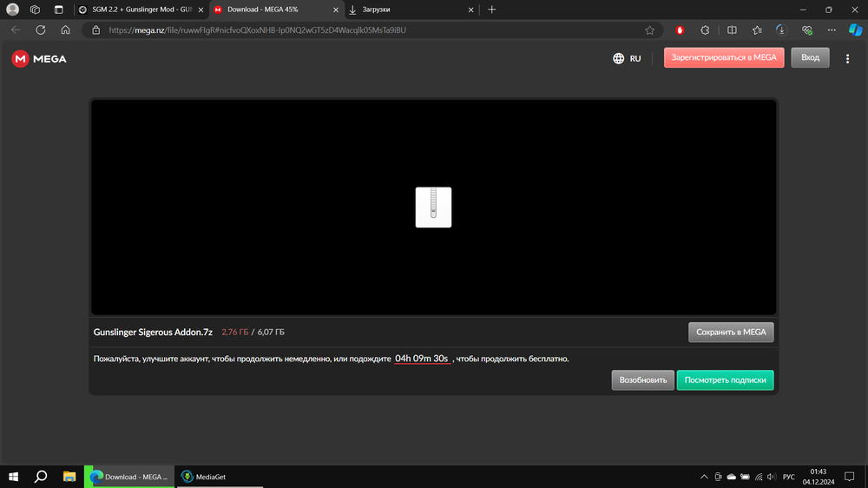Screen dimensions: 868x488
Task: Open MediaGet from the taskbar
Action: tap(220, 477)
